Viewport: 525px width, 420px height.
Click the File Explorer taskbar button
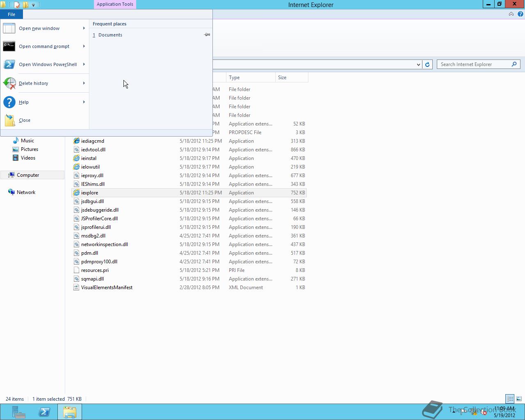tap(70, 412)
